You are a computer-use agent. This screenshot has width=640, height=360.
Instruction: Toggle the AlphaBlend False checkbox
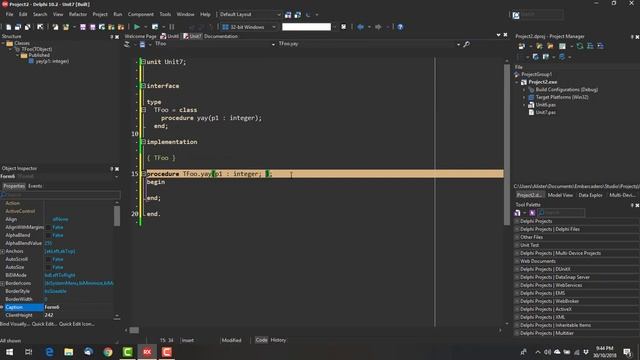pyautogui.click(x=48, y=235)
